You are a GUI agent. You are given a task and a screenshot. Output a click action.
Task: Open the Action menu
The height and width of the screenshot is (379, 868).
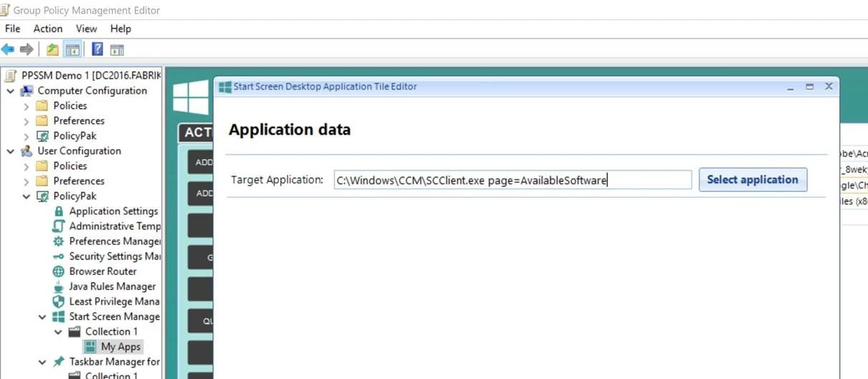(48, 29)
